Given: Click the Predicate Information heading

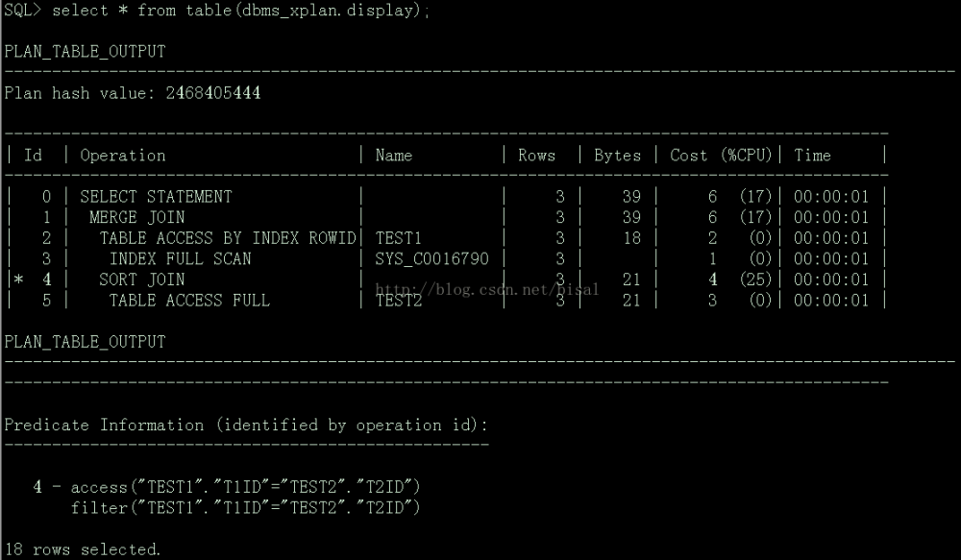Looking at the screenshot, I should [248, 425].
